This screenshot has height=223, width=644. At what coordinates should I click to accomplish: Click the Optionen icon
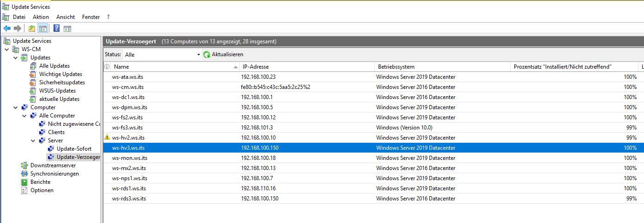click(24, 190)
